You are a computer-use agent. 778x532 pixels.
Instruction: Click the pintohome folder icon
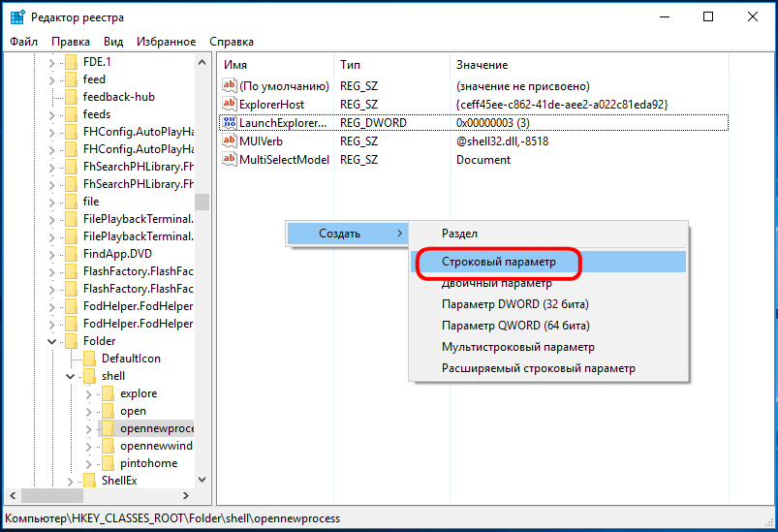click(109, 463)
